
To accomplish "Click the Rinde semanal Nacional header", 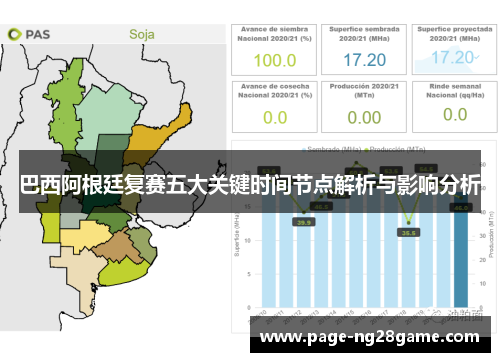I will (455, 91).
